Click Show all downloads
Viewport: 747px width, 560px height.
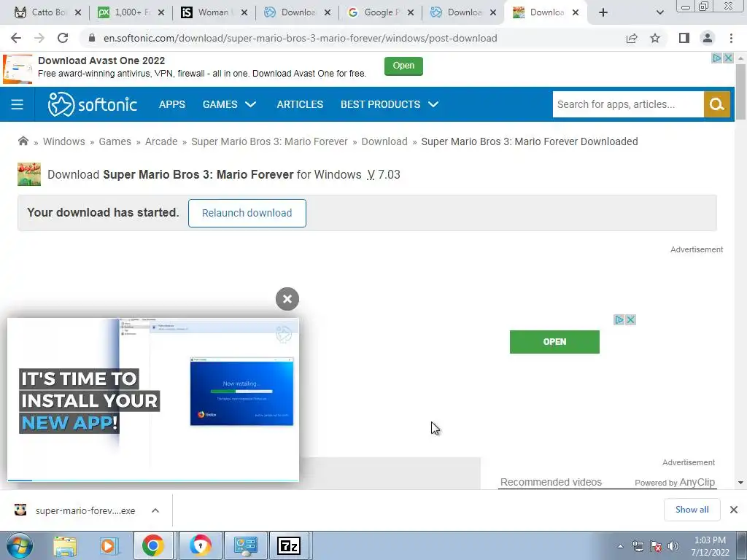pos(692,510)
